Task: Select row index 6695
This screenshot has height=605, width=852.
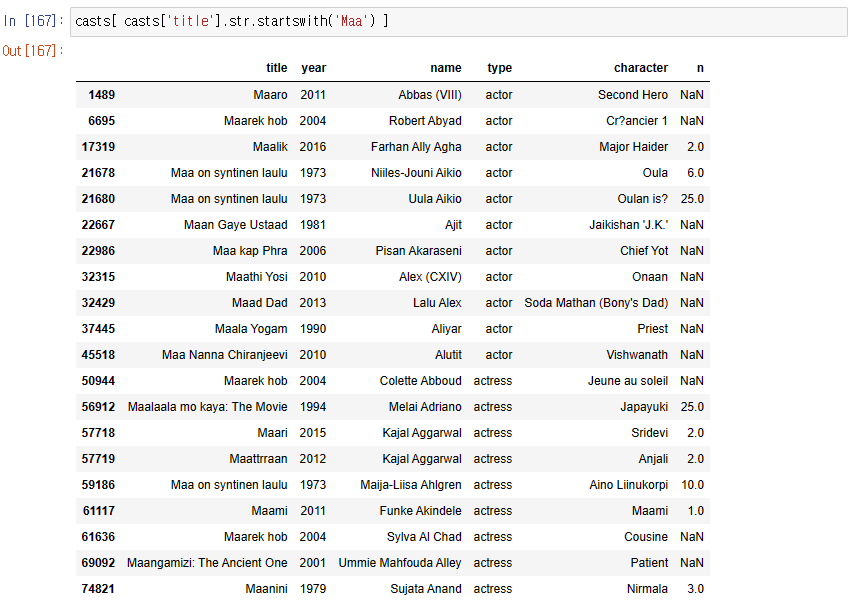Action: point(102,121)
